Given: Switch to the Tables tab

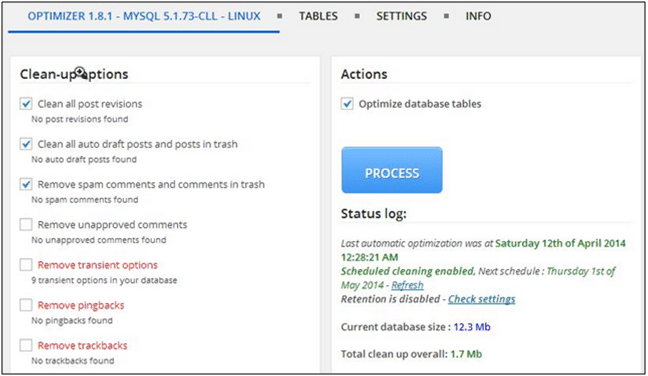Looking at the screenshot, I should tap(318, 16).
